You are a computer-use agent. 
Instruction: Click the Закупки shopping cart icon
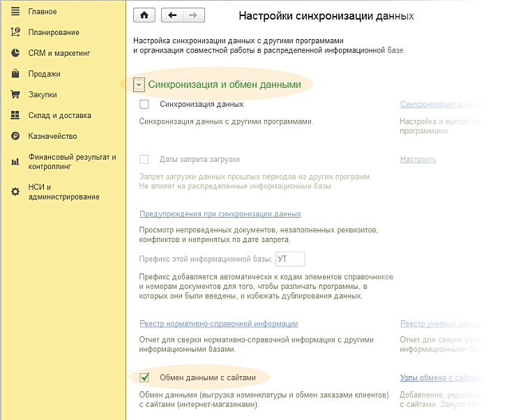[15, 95]
